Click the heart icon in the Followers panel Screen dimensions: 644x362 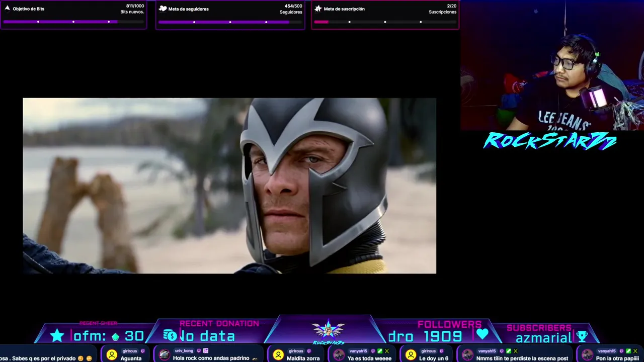pos(482,334)
